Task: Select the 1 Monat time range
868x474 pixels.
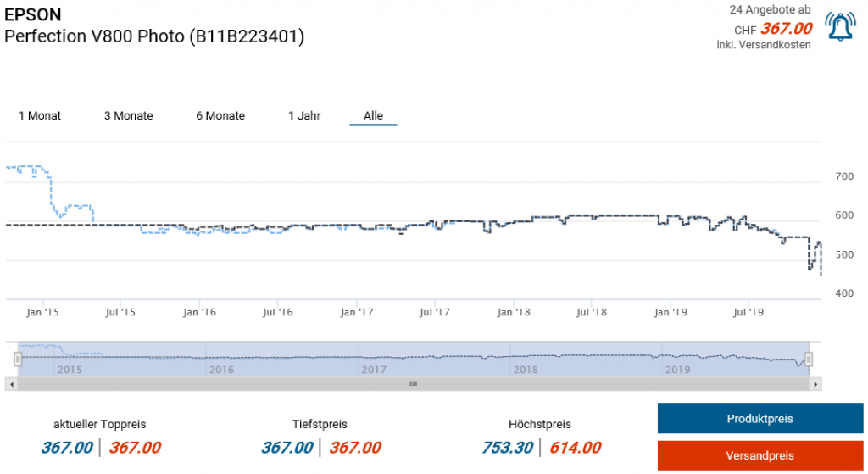Action: coord(40,116)
